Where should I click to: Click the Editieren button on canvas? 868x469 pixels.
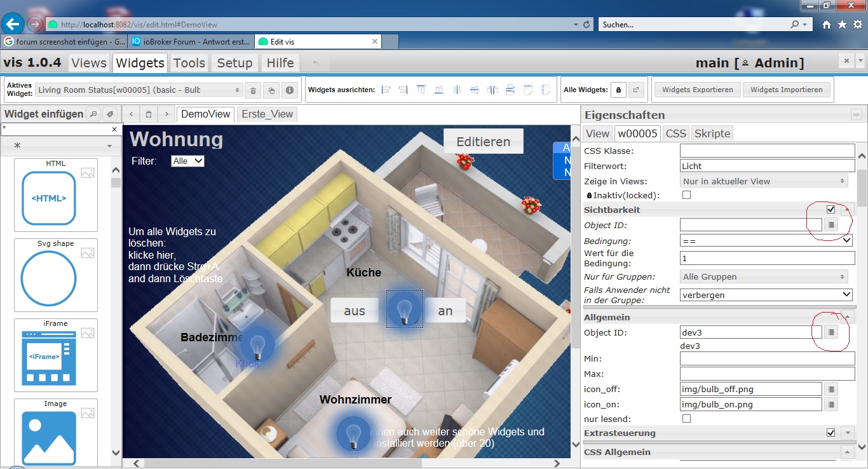coord(483,142)
